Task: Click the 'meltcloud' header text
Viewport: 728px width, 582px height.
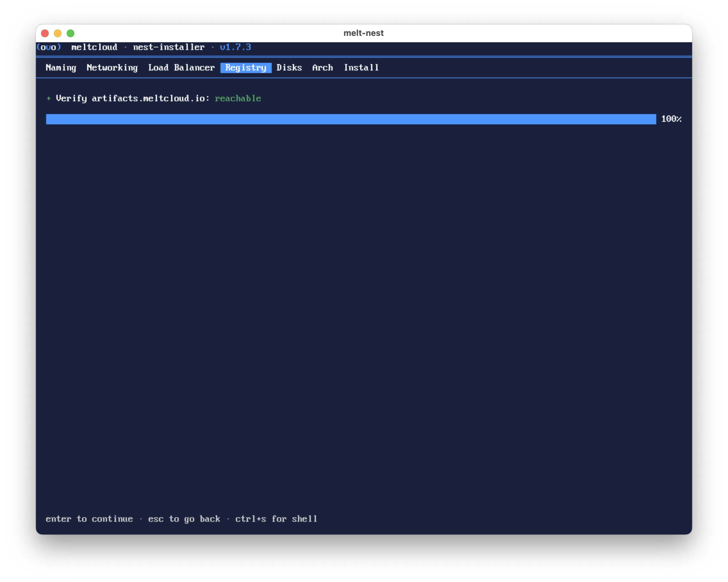Action: click(x=94, y=47)
